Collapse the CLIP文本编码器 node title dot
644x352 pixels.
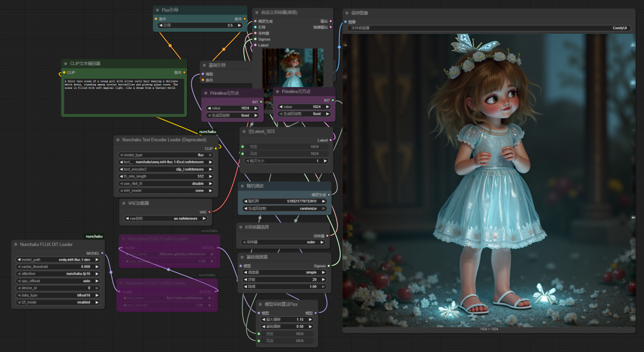[66, 64]
